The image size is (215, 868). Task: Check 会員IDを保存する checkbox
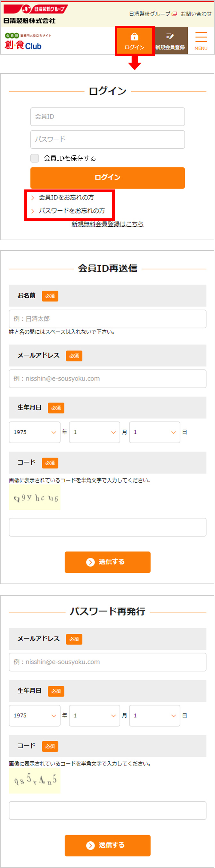(x=35, y=158)
